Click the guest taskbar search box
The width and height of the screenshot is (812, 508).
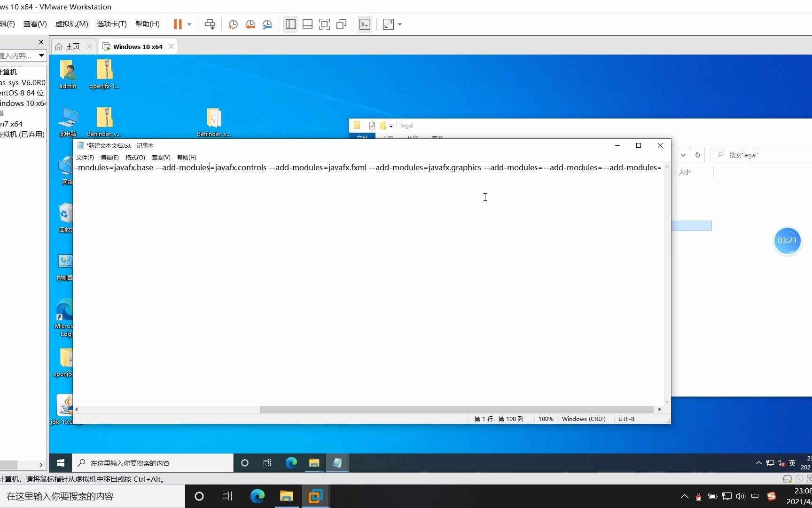153,463
